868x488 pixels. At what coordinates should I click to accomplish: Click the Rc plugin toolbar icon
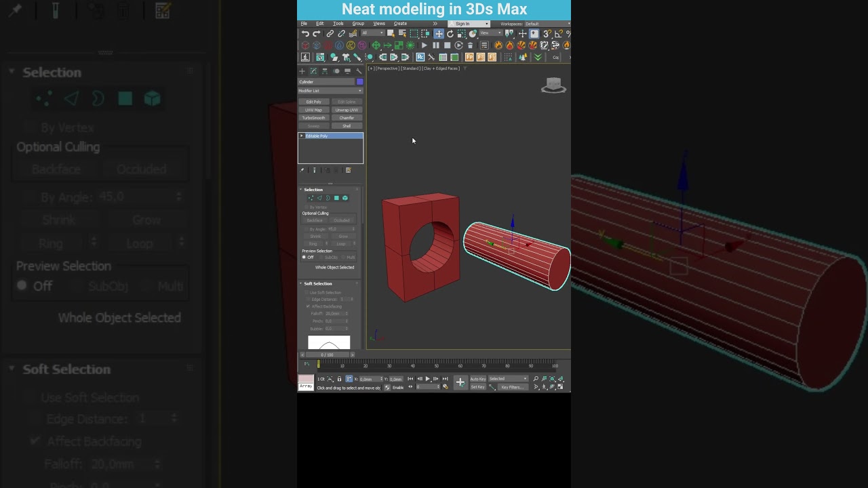[420, 57]
